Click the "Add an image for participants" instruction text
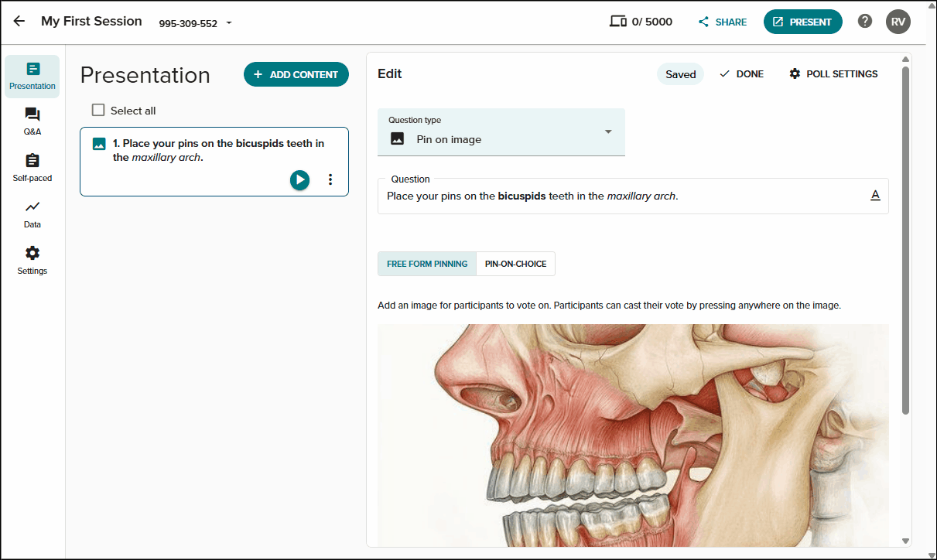This screenshot has width=937, height=560. (609, 306)
